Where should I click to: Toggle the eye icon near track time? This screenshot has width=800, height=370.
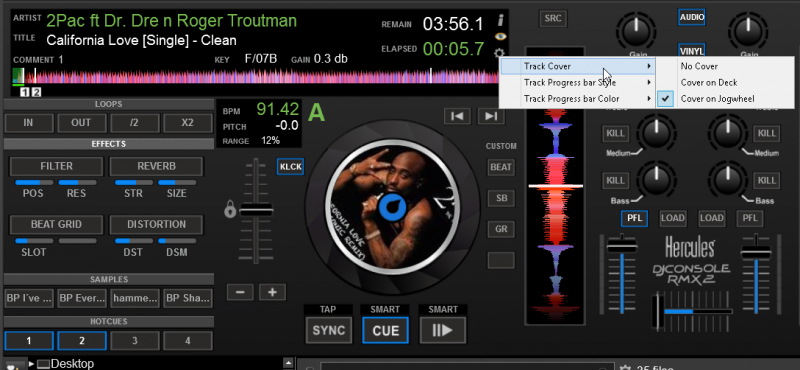click(501, 36)
